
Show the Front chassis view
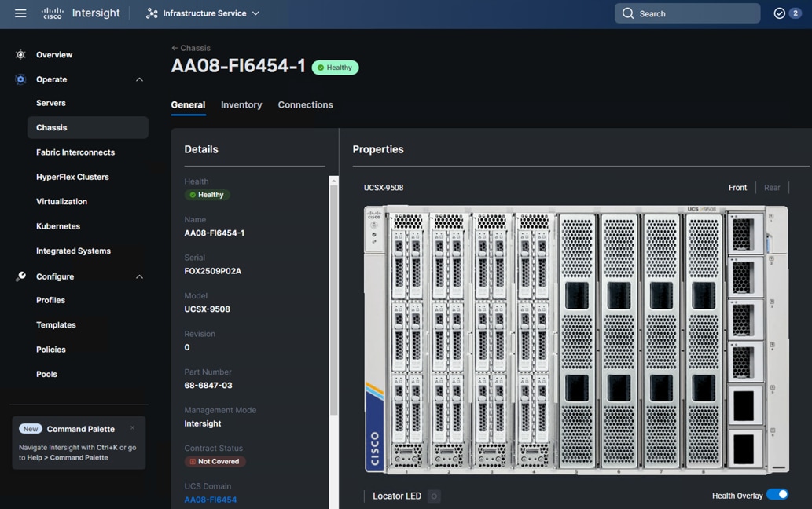coord(737,188)
